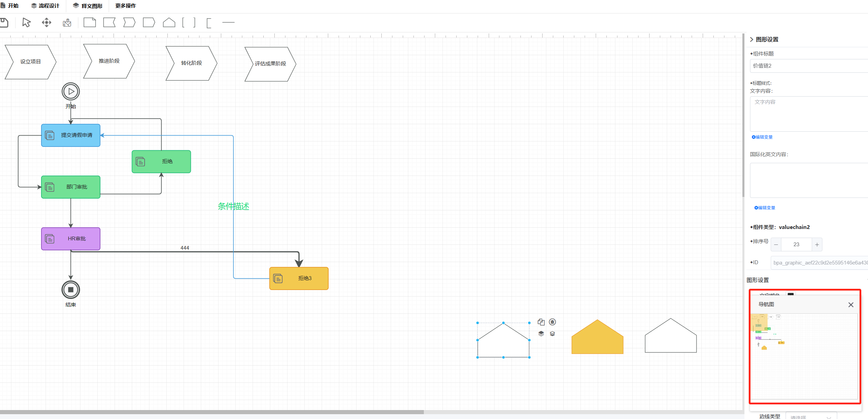Send shape to back layer icon

click(553, 333)
